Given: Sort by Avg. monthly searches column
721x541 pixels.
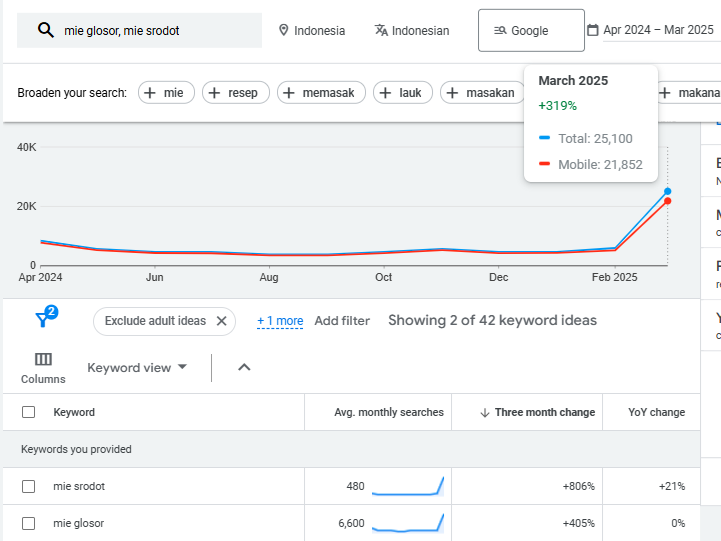Looking at the screenshot, I should tap(388, 412).
